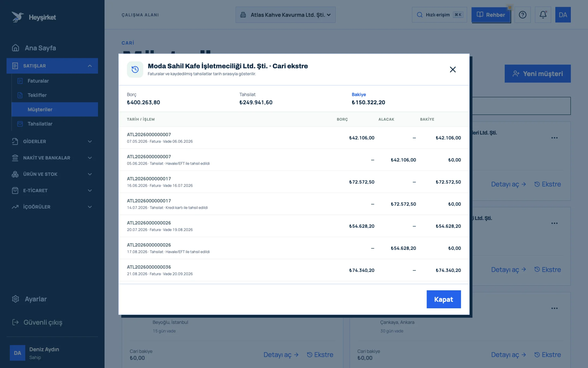
Task: Click payment row dated 14.07.2026
Action: click(294, 204)
